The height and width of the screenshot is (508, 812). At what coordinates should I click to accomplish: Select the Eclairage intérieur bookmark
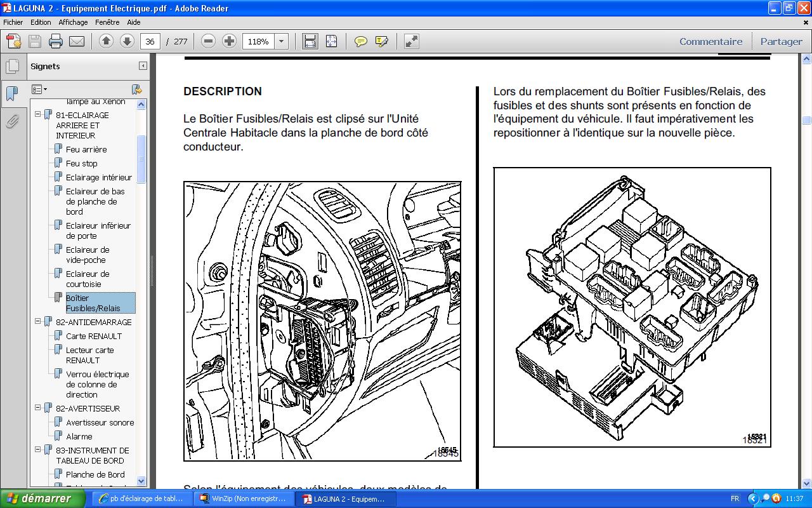coord(99,177)
